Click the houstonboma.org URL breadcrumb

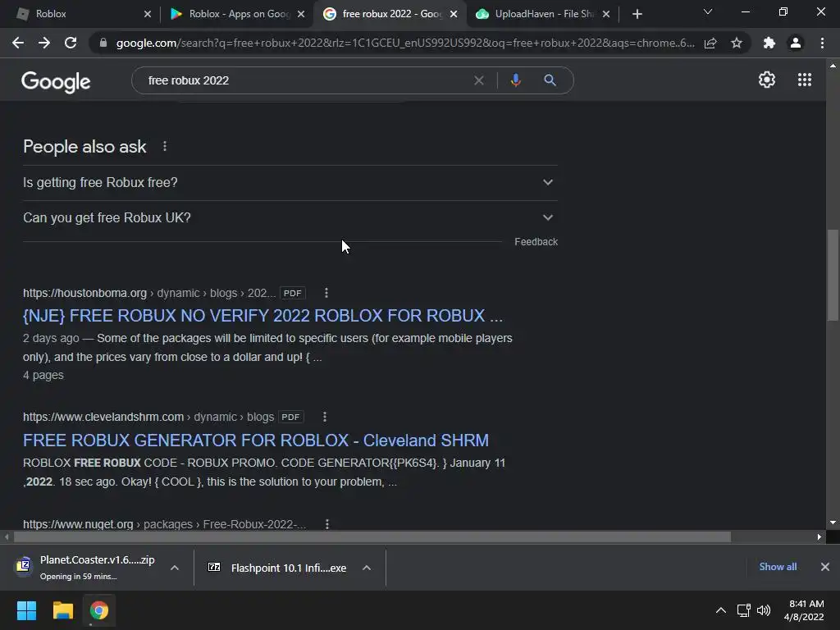click(x=149, y=293)
